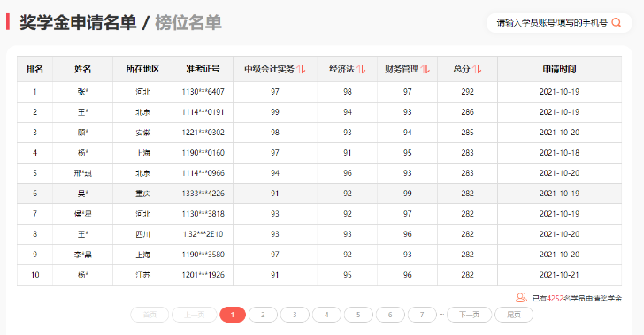
Task: Select admission number 1190***3580
Action: (x=203, y=255)
